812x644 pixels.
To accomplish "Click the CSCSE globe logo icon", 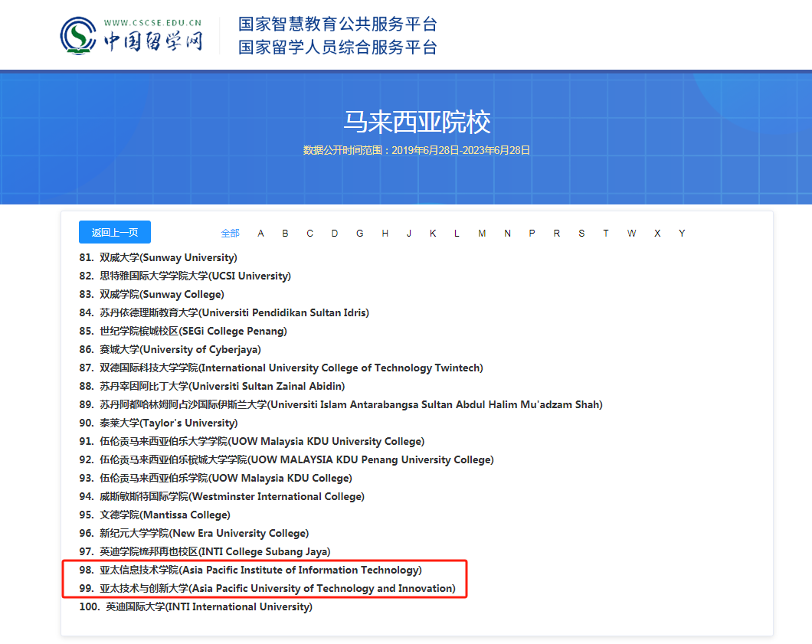I will click(x=78, y=36).
